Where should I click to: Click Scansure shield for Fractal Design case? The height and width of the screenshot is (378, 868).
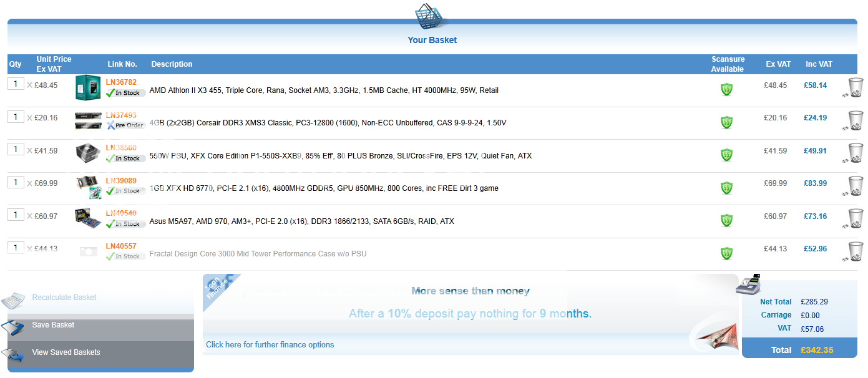726,253
